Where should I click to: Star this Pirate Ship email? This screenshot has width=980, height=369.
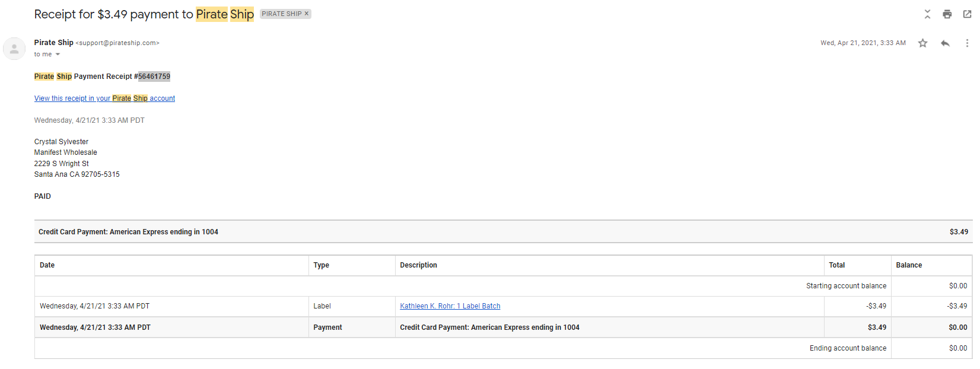922,43
